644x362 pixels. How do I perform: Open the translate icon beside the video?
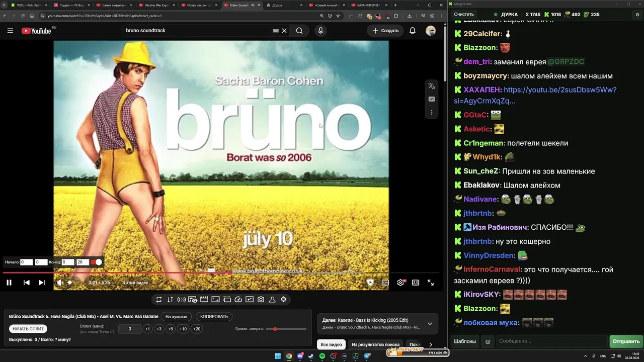tap(432, 86)
